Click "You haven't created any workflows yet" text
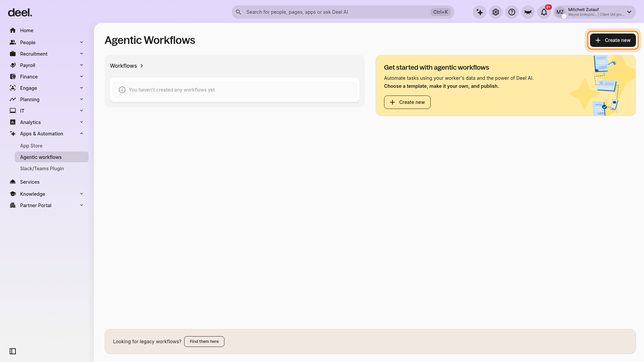The image size is (644, 362). click(172, 90)
